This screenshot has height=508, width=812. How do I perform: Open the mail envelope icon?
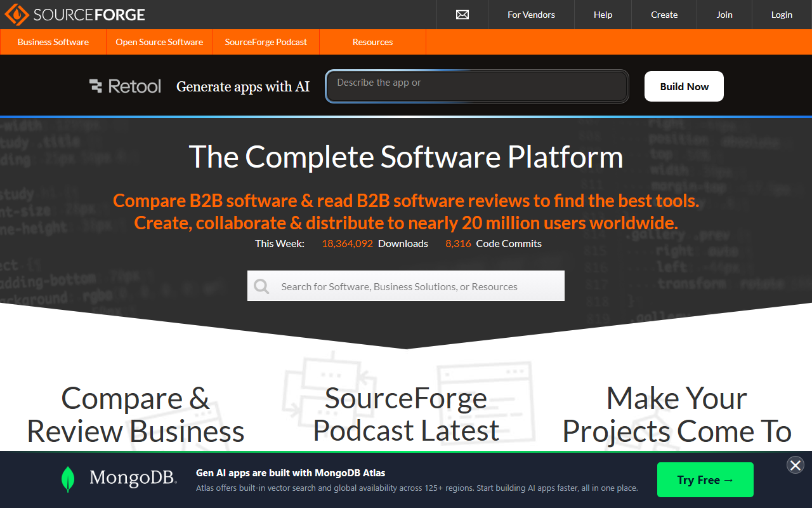(462, 15)
